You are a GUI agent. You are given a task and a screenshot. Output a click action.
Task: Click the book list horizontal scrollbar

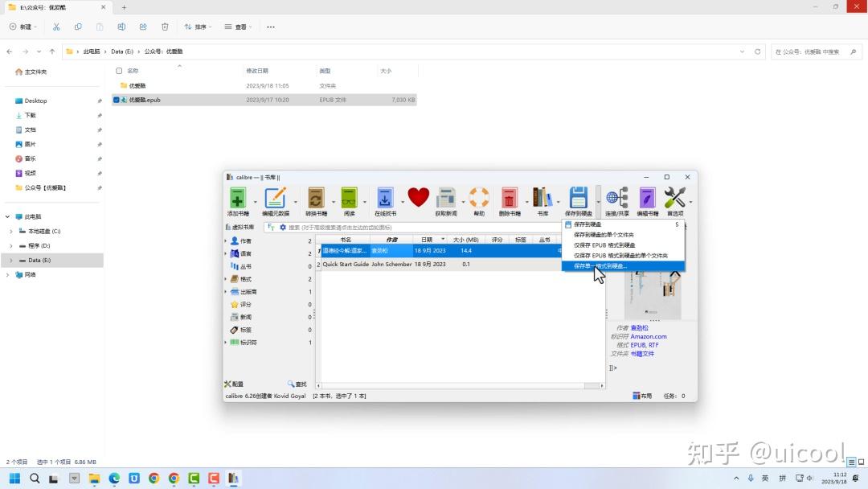(460, 385)
